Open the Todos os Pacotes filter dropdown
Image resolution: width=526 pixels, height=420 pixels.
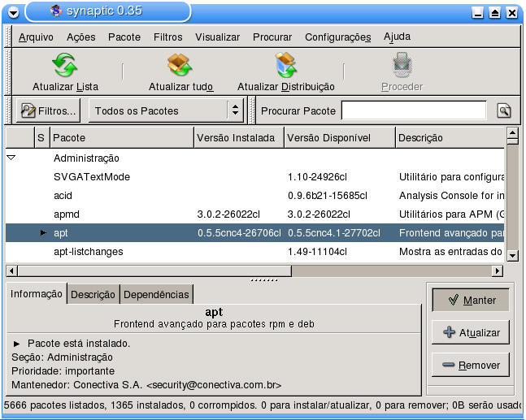click(167, 110)
